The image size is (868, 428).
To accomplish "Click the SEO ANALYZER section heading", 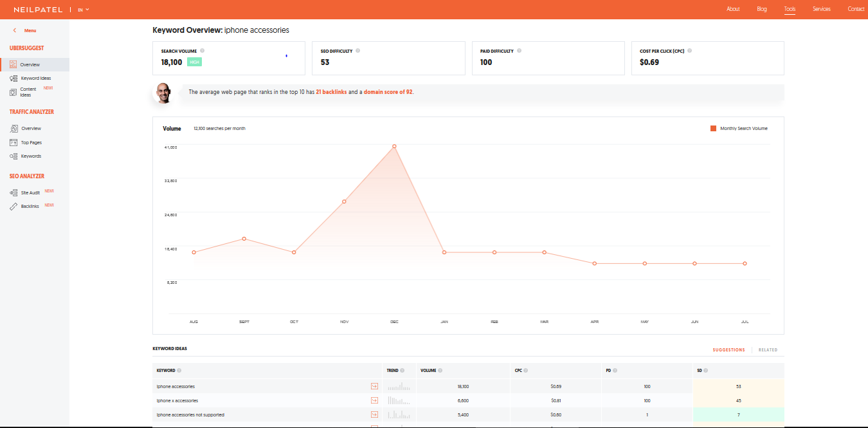I will pos(27,176).
